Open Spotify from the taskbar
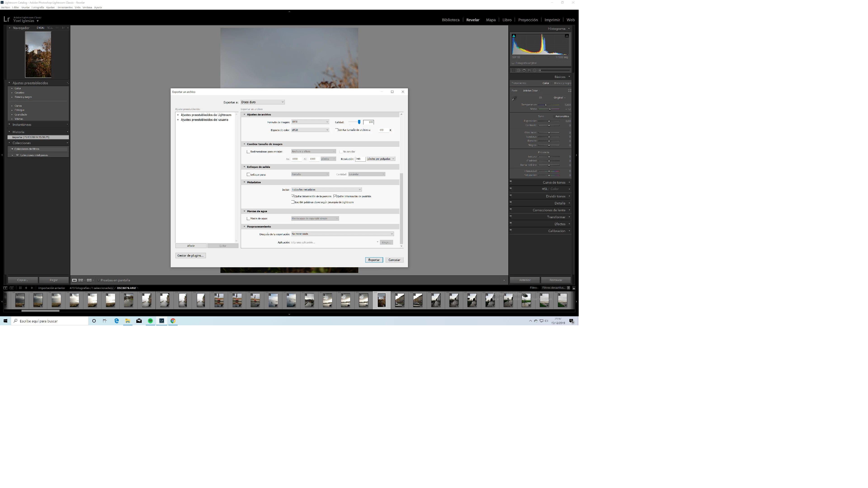 [150, 321]
